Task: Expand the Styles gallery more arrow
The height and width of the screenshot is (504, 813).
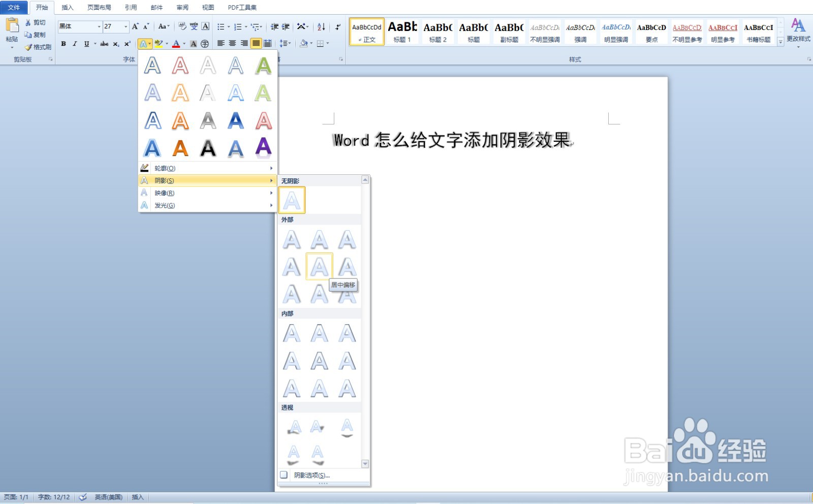Action: [x=780, y=42]
